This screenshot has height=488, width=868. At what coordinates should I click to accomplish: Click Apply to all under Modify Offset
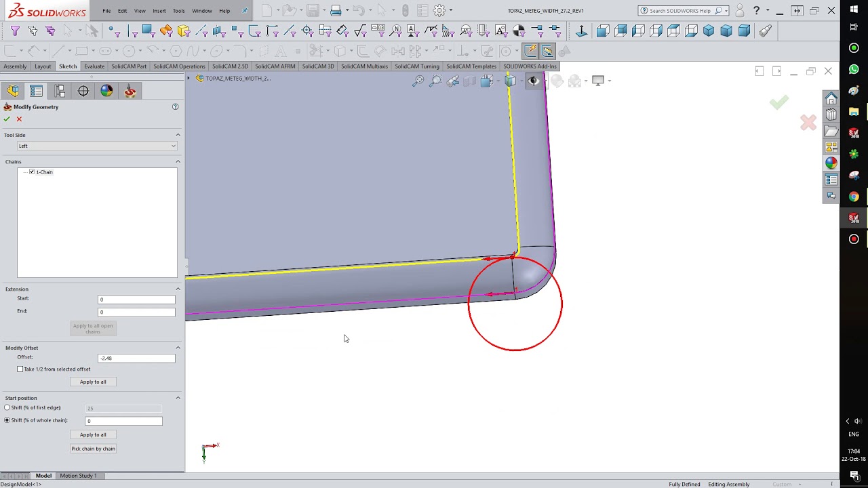pyautogui.click(x=93, y=382)
